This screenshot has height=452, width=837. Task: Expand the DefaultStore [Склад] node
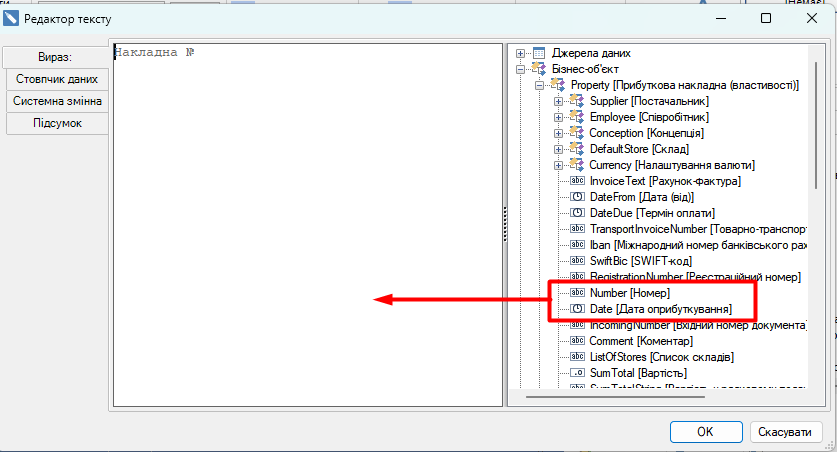(x=558, y=149)
